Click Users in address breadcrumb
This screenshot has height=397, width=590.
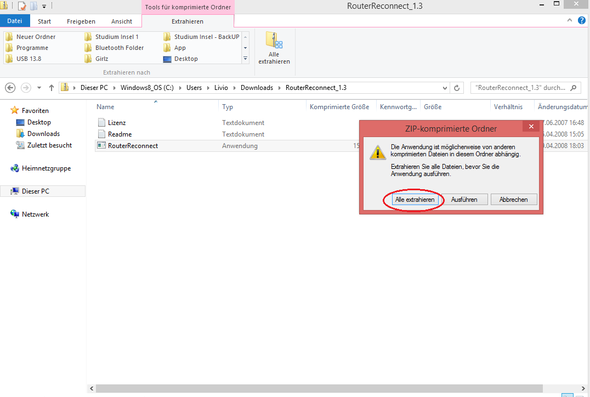(194, 88)
